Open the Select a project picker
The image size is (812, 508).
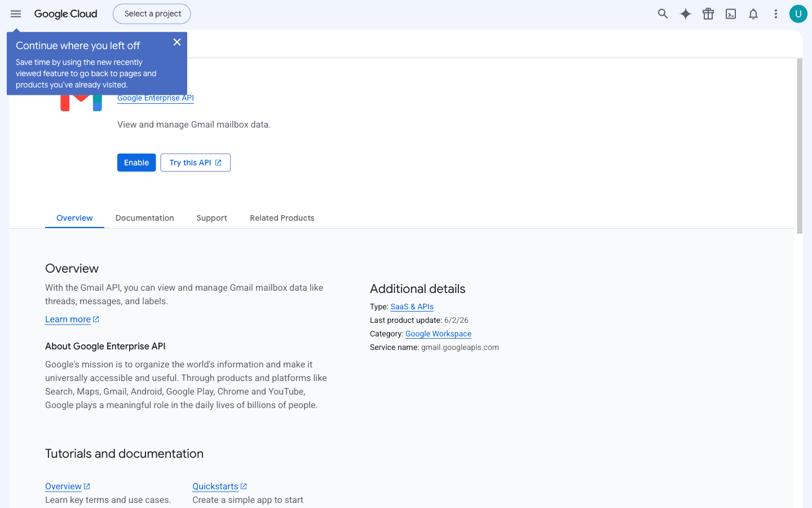pyautogui.click(x=152, y=14)
